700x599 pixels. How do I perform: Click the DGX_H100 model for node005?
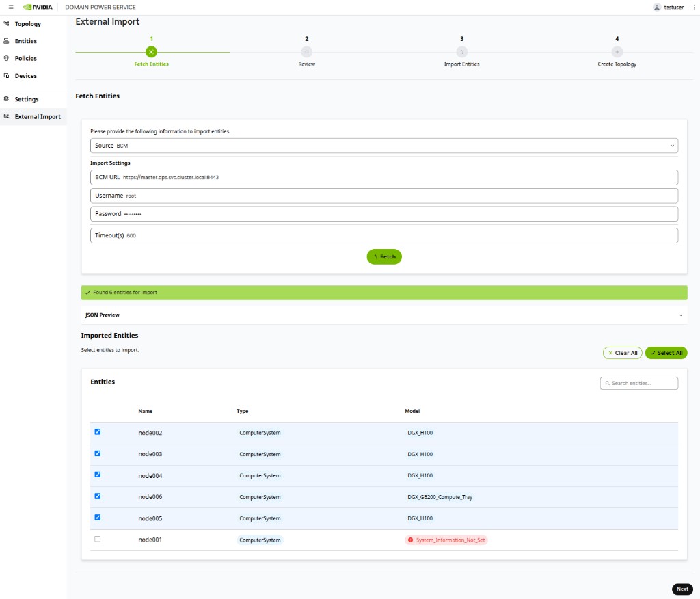[x=420, y=518]
